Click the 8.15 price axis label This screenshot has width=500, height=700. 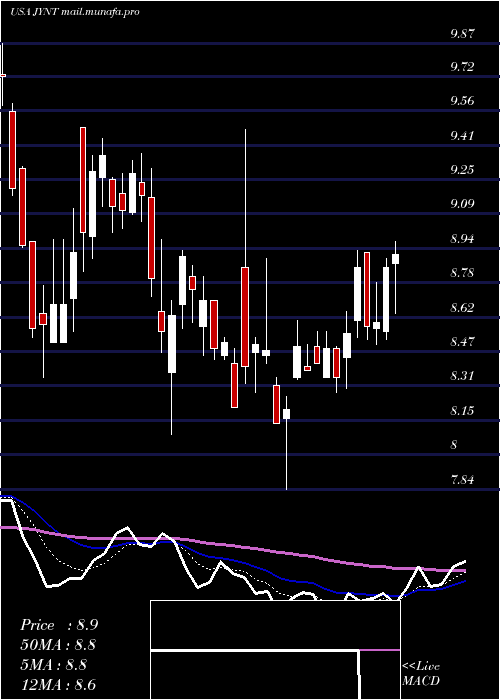[x=462, y=411]
